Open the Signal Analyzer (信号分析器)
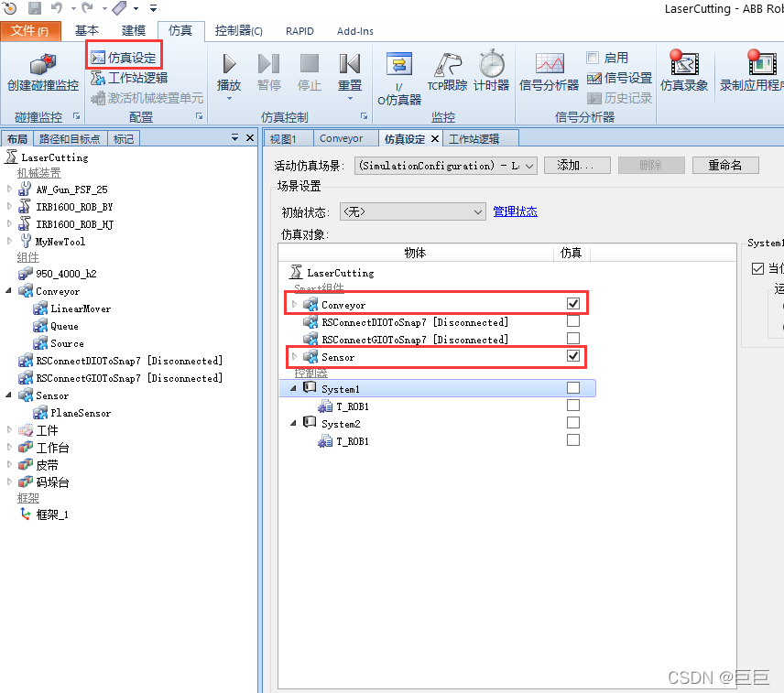 [549, 73]
